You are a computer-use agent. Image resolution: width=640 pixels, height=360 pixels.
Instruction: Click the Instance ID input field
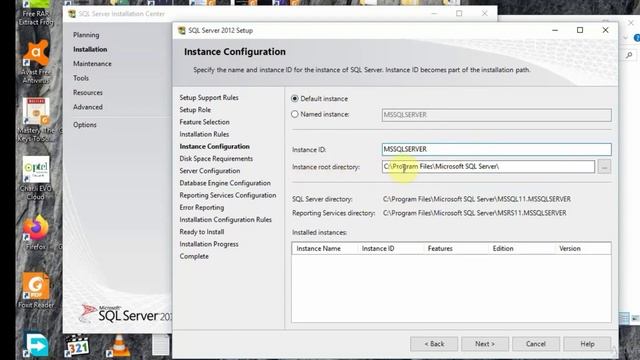(496, 149)
